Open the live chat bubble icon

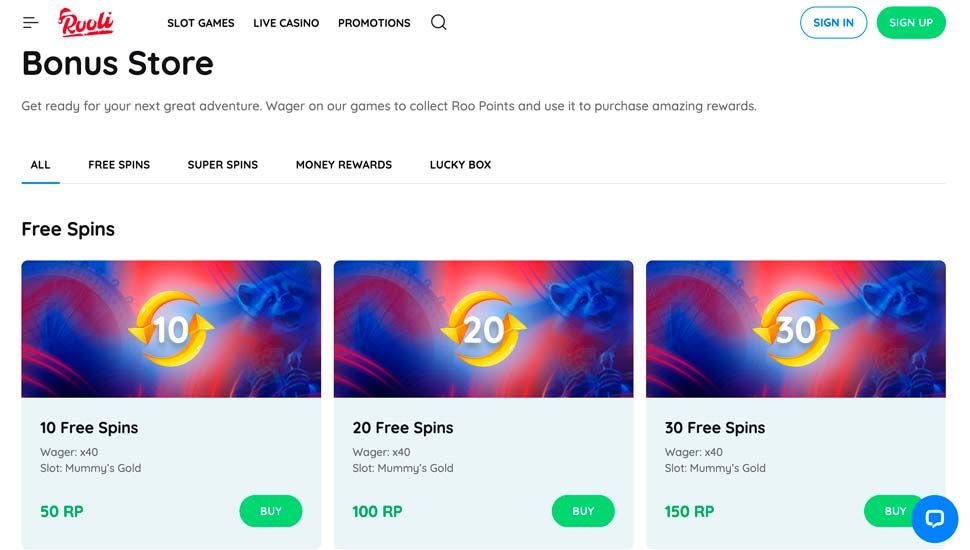tap(934, 518)
